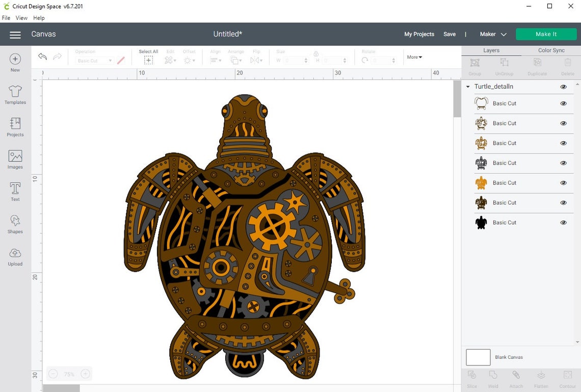Viewport: 581px width, 392px height.
Task: Click the Duplicate icon in Layers
Action: pos(537,63)
